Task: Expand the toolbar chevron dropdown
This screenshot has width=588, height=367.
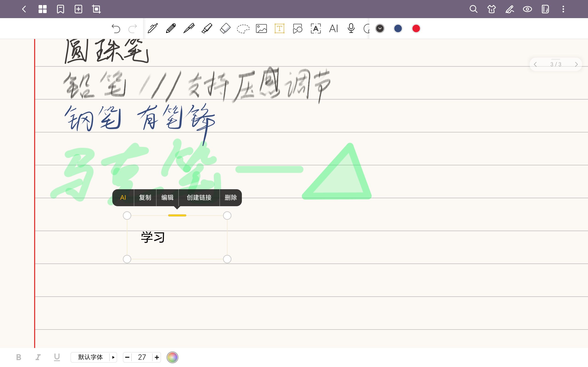Action: [380, 28]
